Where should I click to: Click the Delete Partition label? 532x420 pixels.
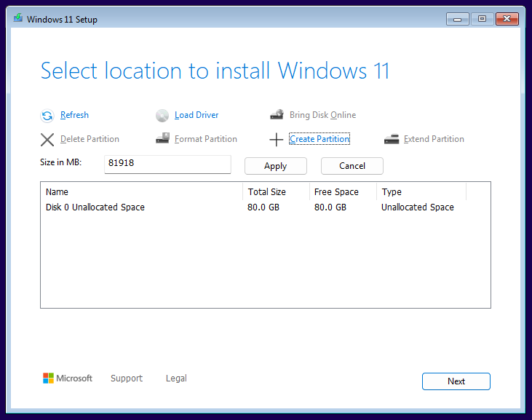point(90,139)
